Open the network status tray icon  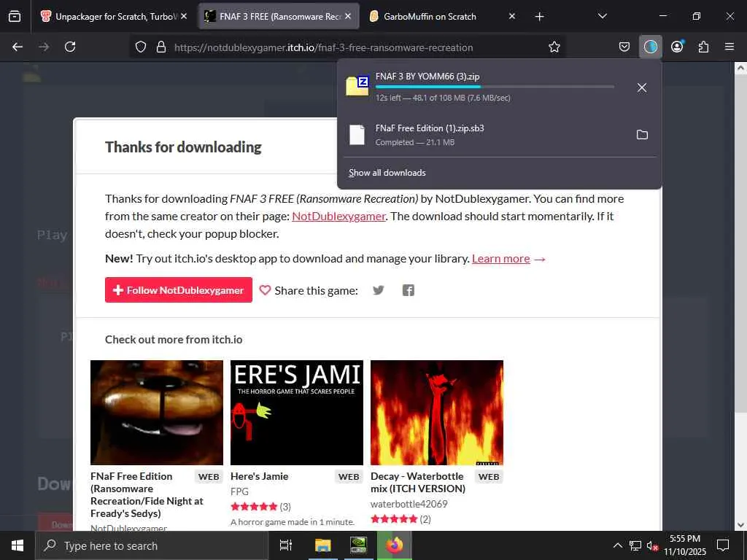click(635, 545)
